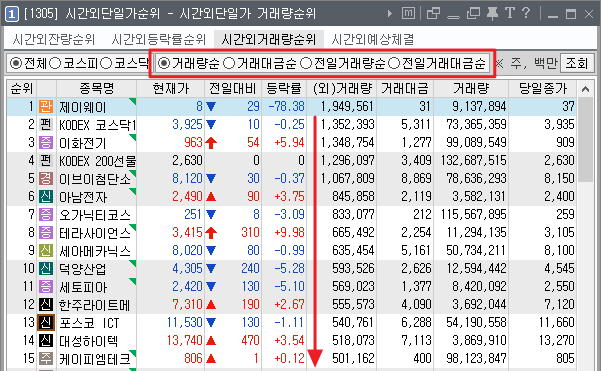
Task: Select 거래량순 sort radio button
Action: tap(164, 63)
